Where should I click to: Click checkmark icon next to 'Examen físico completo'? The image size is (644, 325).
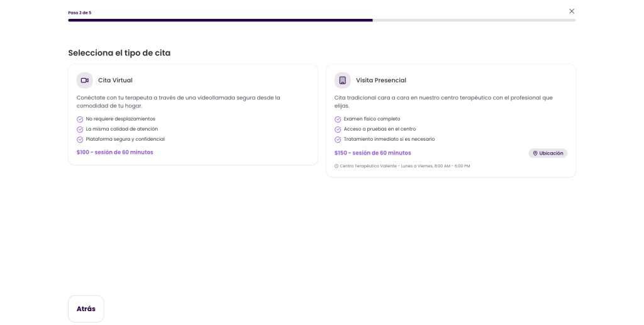338,119
